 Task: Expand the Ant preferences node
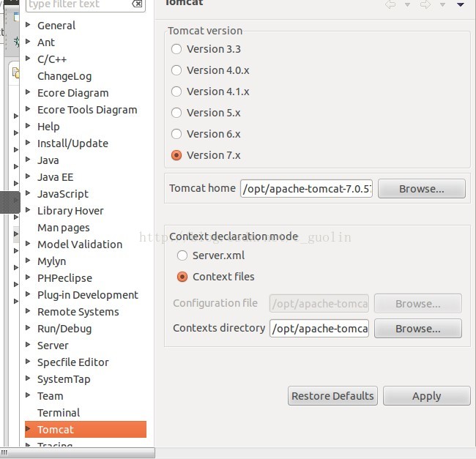[x=28, y=41]
